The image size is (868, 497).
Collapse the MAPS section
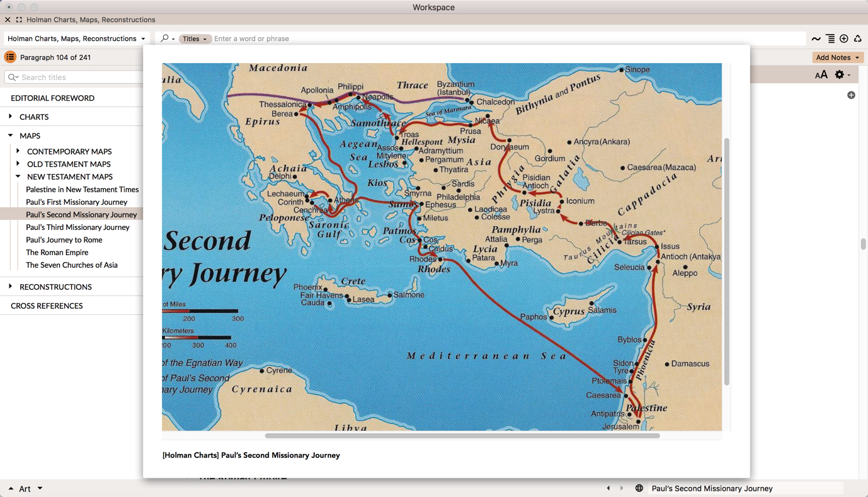[10, 135]
